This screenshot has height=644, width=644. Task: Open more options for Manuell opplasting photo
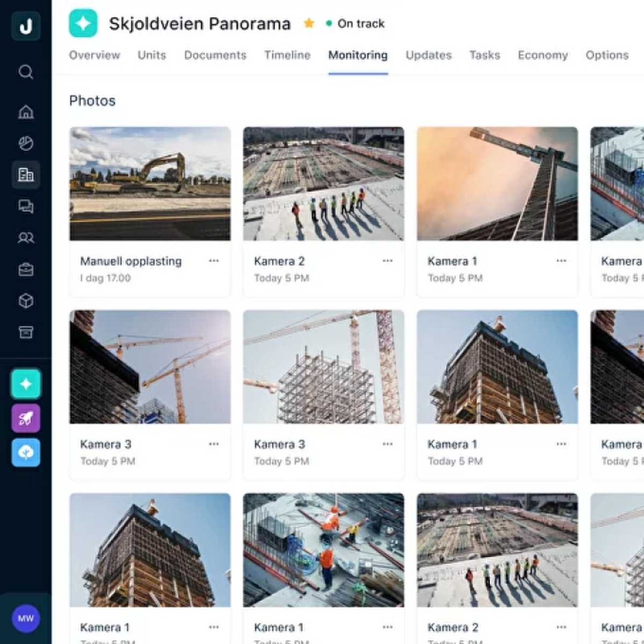[x=214, y=261]
